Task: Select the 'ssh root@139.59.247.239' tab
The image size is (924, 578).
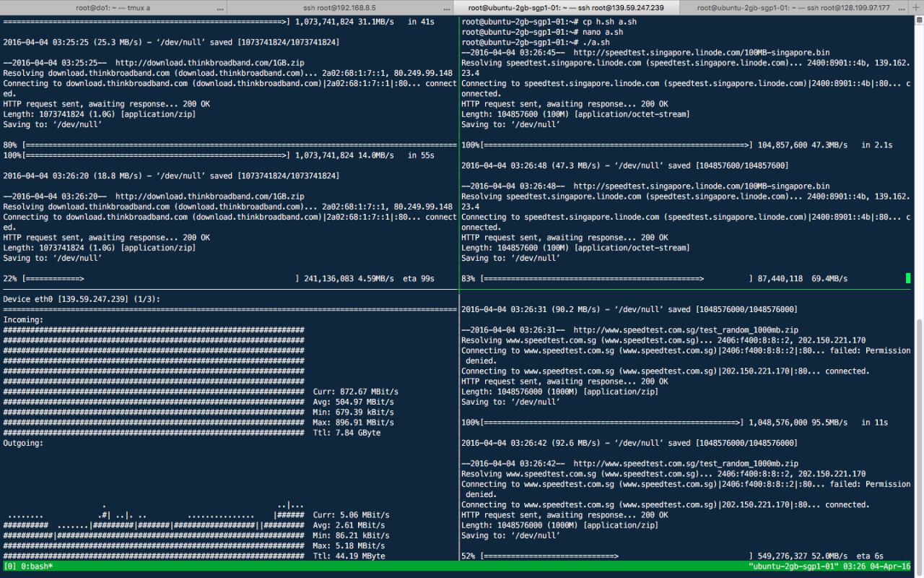Action: point(566,7)
